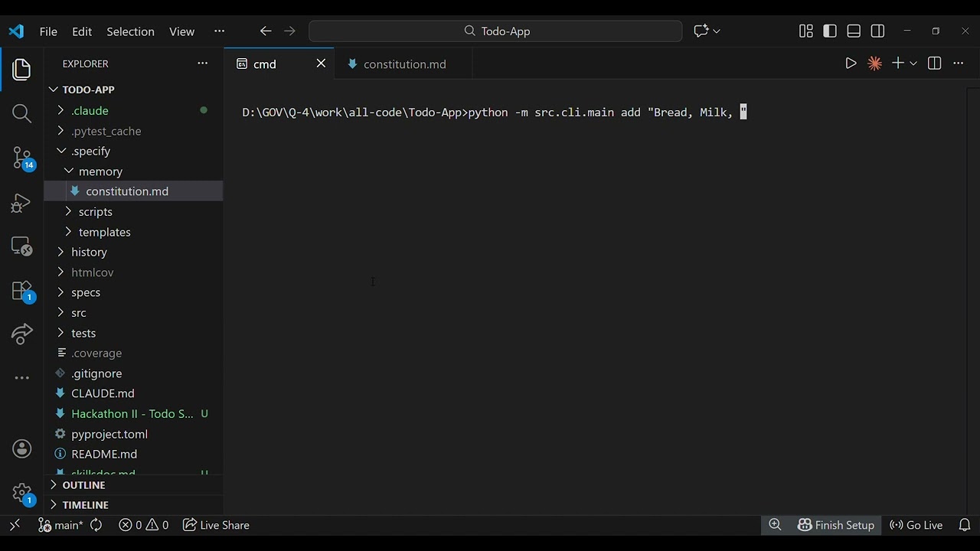This screenshot has width=980, height=551.
Task: Expand the OUTLINE section
Action: click(133, 485)
